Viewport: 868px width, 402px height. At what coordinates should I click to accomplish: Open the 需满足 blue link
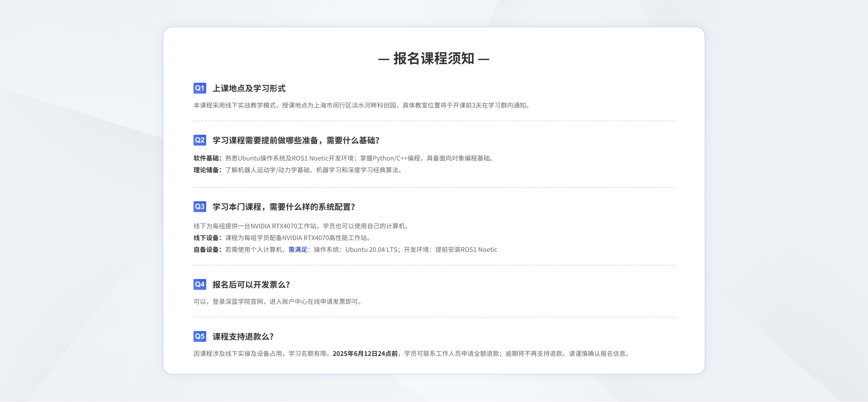tap(298, 249)
